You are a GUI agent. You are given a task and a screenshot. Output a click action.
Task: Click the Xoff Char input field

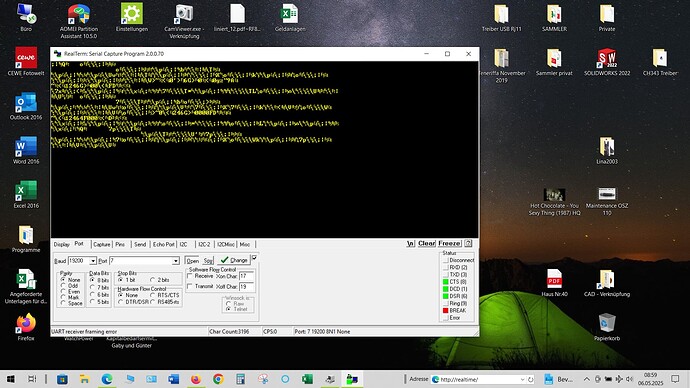tap(246, 286)
